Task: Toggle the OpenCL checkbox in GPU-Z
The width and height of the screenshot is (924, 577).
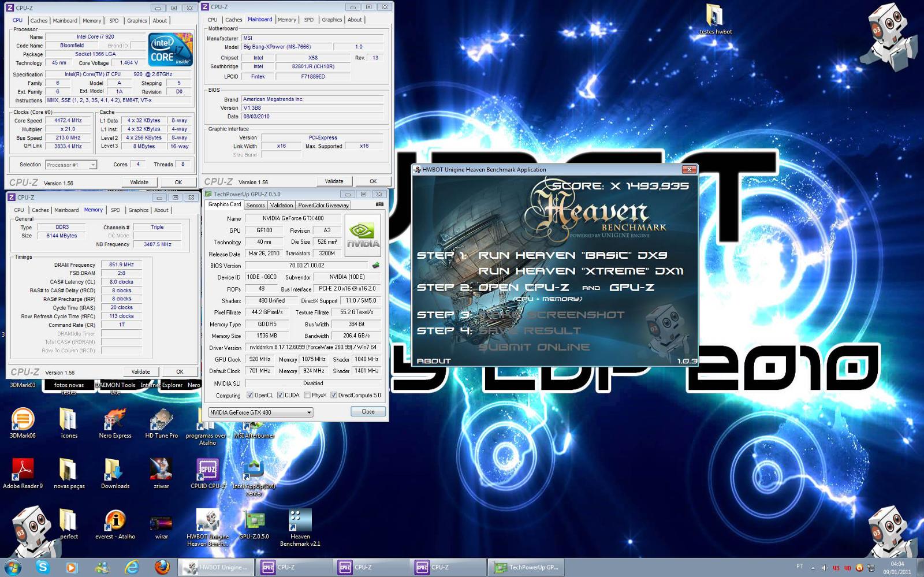Action: (249, 395)
